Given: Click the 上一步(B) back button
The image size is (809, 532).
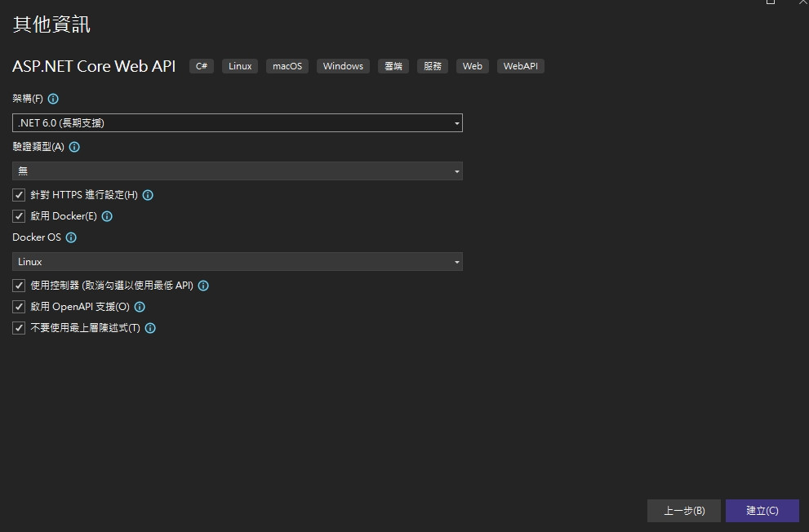Looking at the screenshot, I should [x=683, y=511].
